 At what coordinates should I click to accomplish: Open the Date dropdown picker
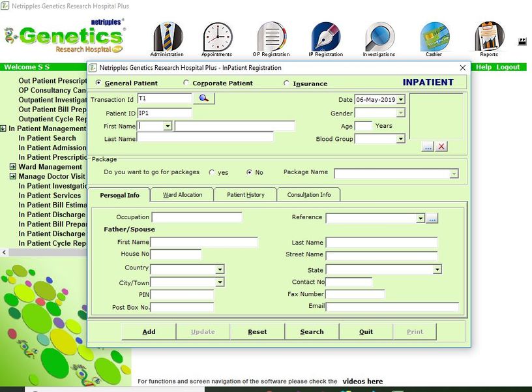401,99
